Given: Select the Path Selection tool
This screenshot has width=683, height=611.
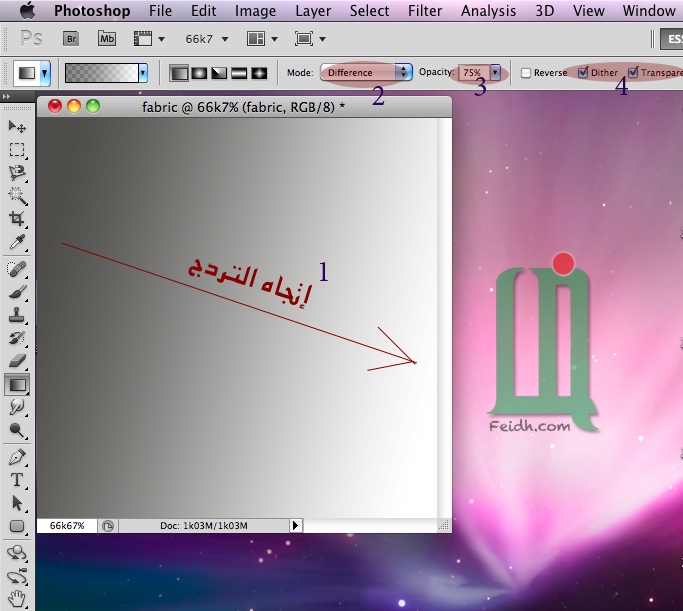Looking at the screenshot, I should pyautogui.click(x=17, y=503).
